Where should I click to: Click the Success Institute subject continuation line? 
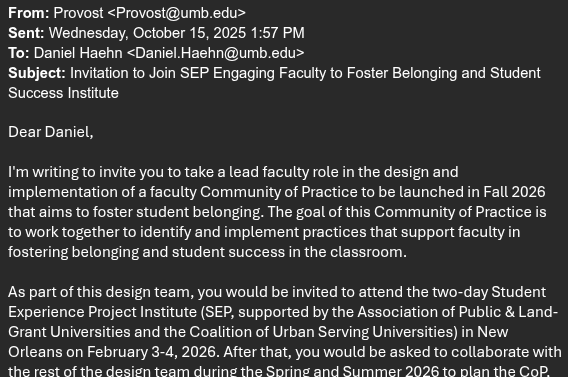tap(63, 93)
